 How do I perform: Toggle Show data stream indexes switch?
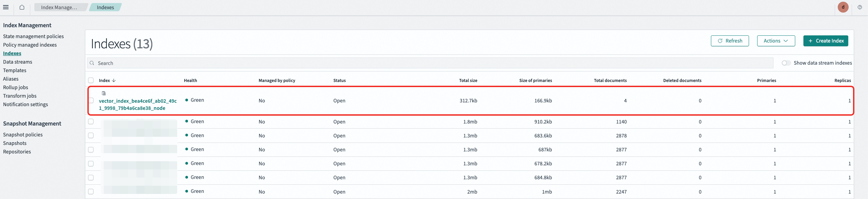[x=786, y=63]
